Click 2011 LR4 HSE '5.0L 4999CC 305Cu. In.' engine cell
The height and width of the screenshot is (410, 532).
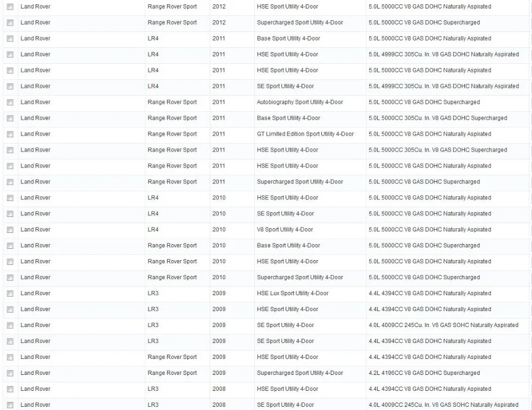pyautogui.click(x=444, y=54)
